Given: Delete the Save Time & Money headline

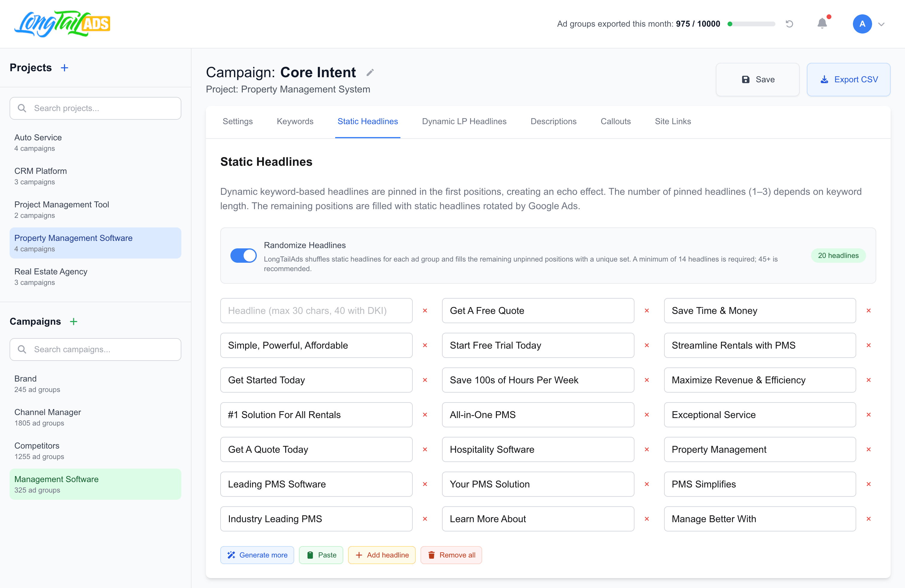Looking at the screenshot, I should (869, 311).
